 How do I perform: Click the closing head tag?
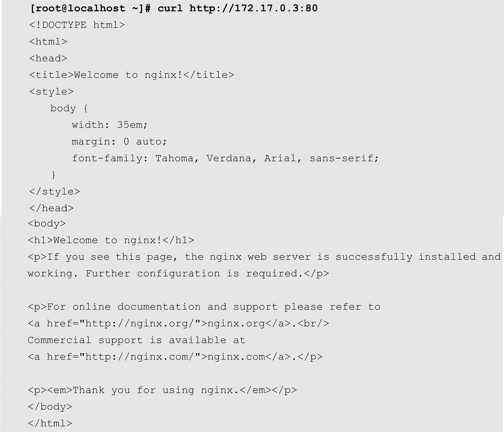coord(51,208)
